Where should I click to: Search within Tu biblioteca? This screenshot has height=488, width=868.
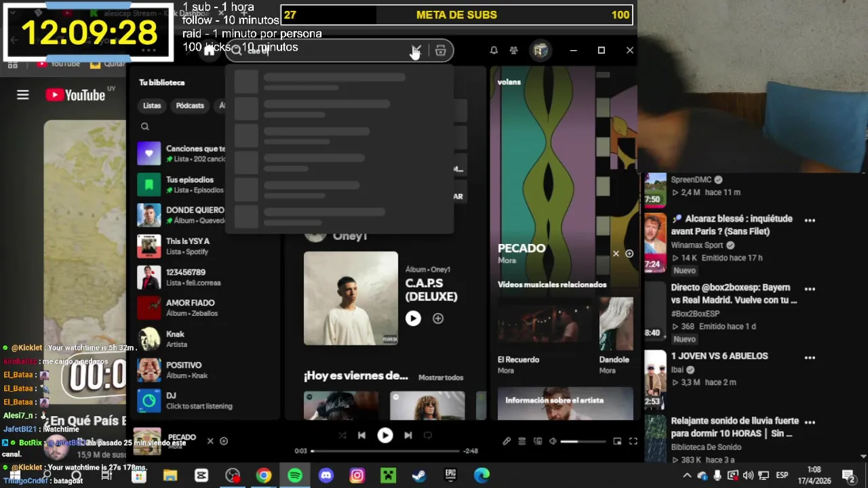click(144, 127)
